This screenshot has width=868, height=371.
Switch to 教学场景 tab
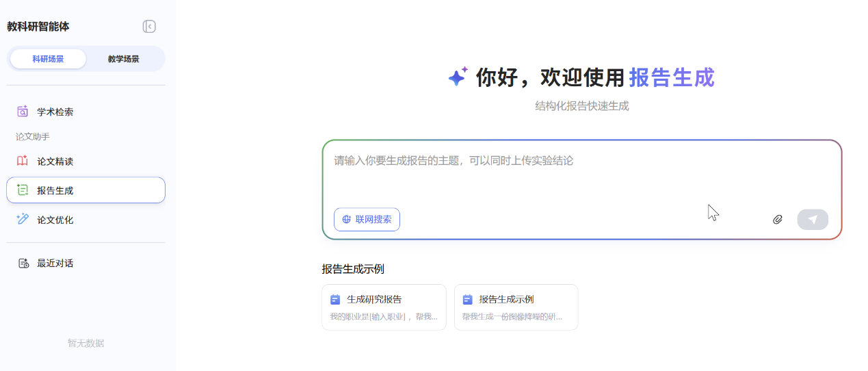point(124,59)
